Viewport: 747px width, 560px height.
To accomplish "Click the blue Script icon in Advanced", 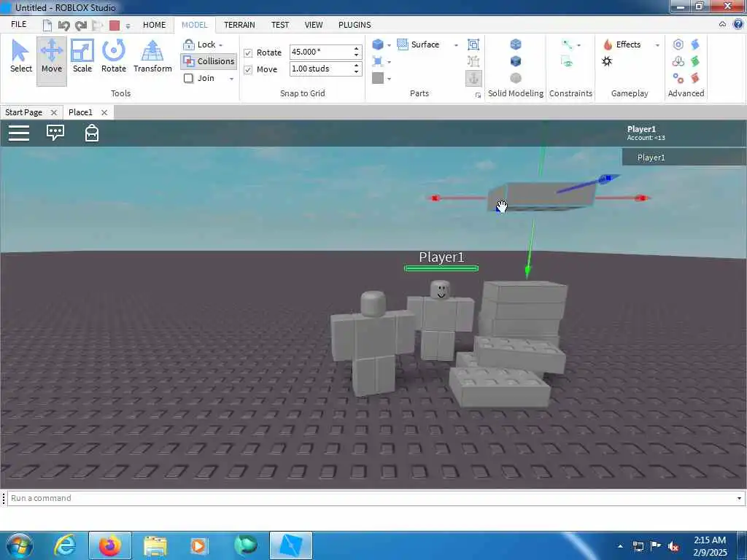I will click(695, 44).
